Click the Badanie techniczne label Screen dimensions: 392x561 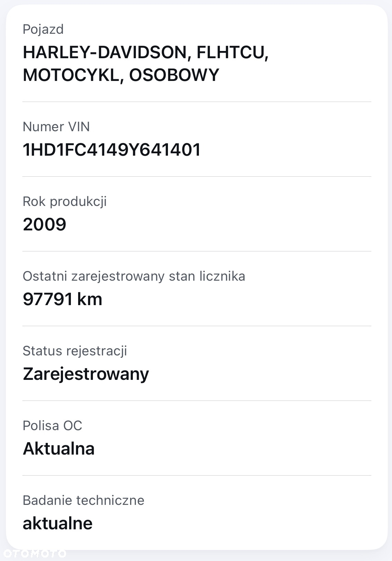[x=83, y=500]
